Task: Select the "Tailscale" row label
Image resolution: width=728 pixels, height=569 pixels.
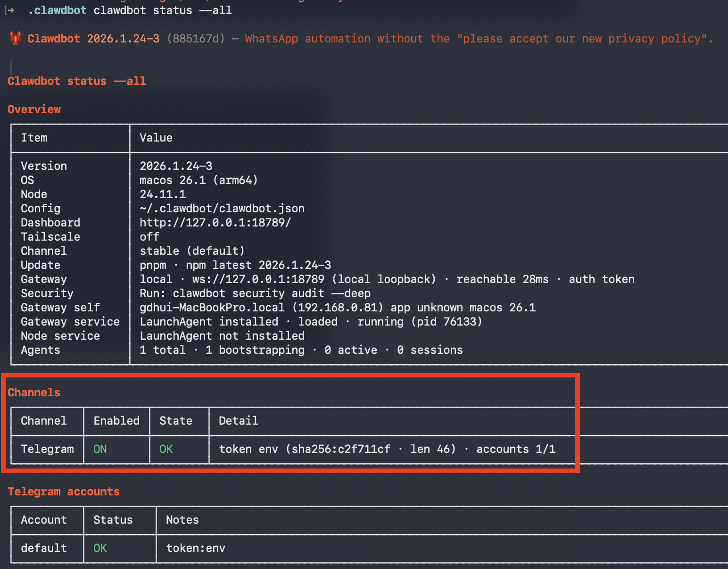Action: click(50, 237)
